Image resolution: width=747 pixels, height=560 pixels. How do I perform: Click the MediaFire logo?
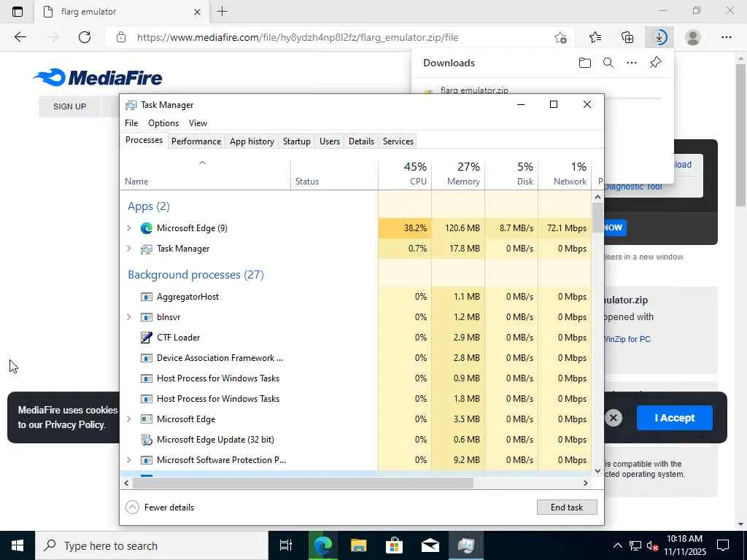[98, 77]
